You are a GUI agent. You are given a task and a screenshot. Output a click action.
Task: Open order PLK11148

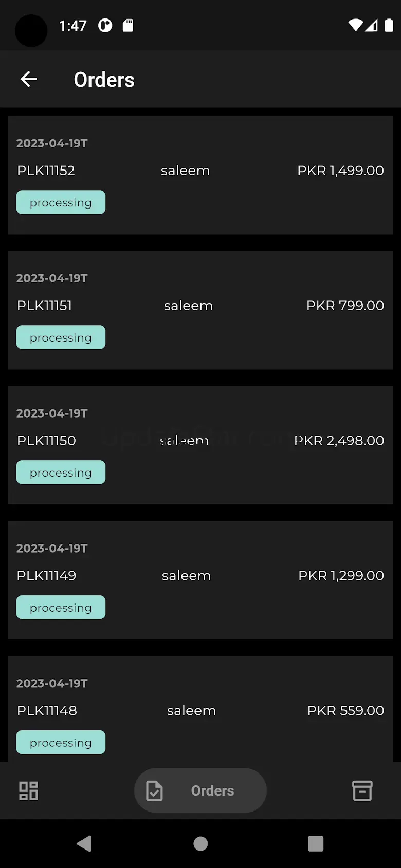[200, 709]
